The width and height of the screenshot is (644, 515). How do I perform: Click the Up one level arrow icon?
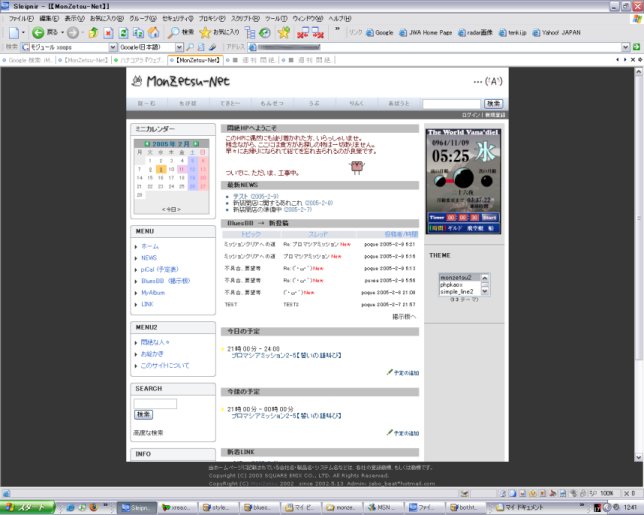(93, 32)
